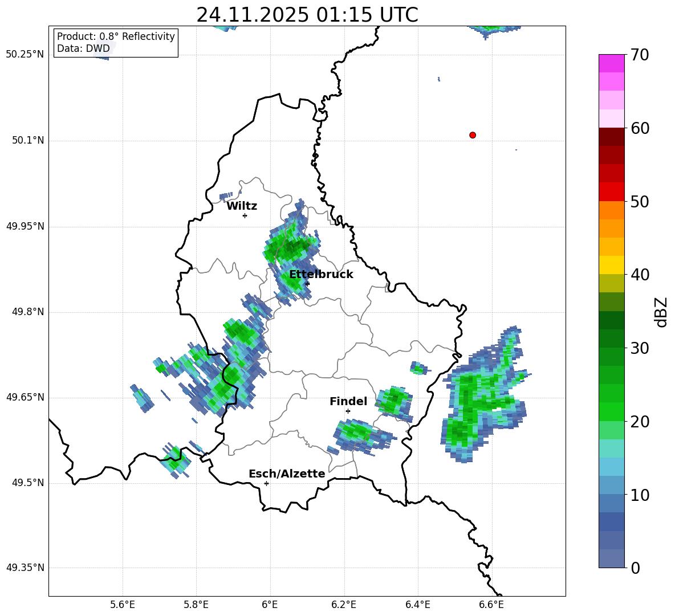Click the Ettelbruck city label
Screen dimensions: 675x616
(321, 275)
